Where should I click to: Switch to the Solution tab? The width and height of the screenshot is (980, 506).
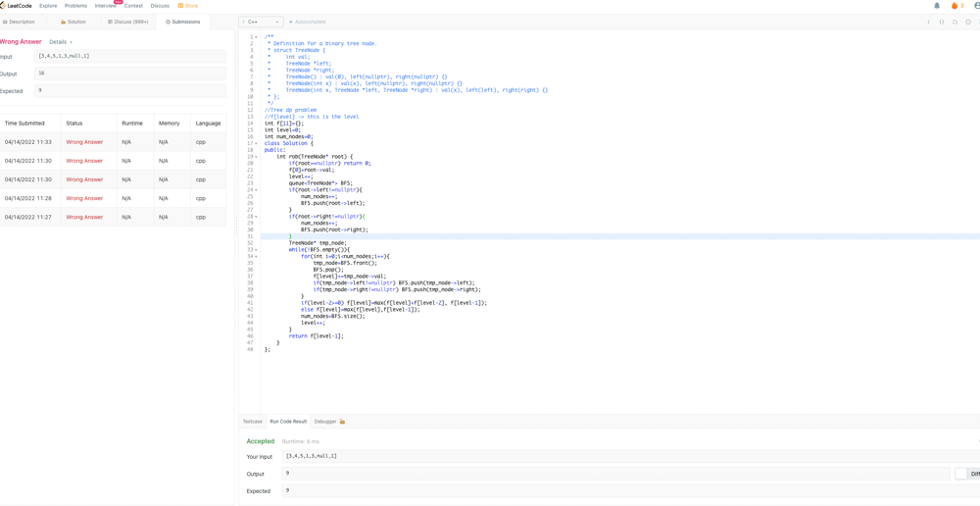click(73, 22)
